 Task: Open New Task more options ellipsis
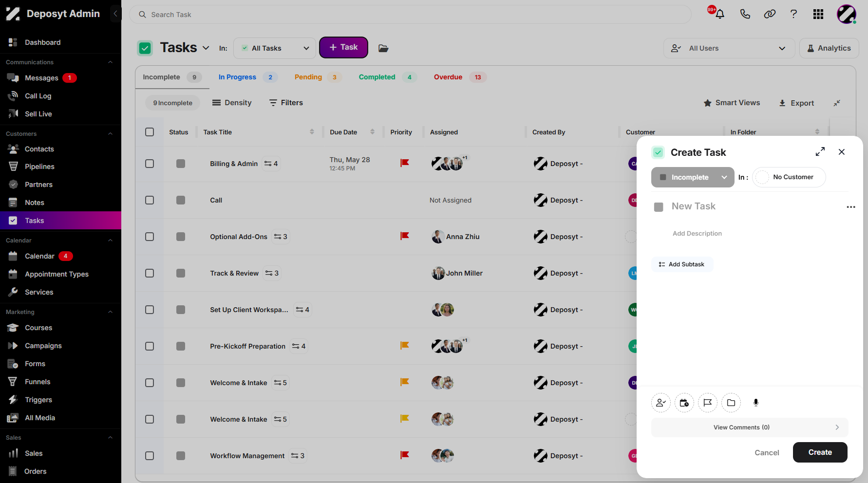point(851,207)
